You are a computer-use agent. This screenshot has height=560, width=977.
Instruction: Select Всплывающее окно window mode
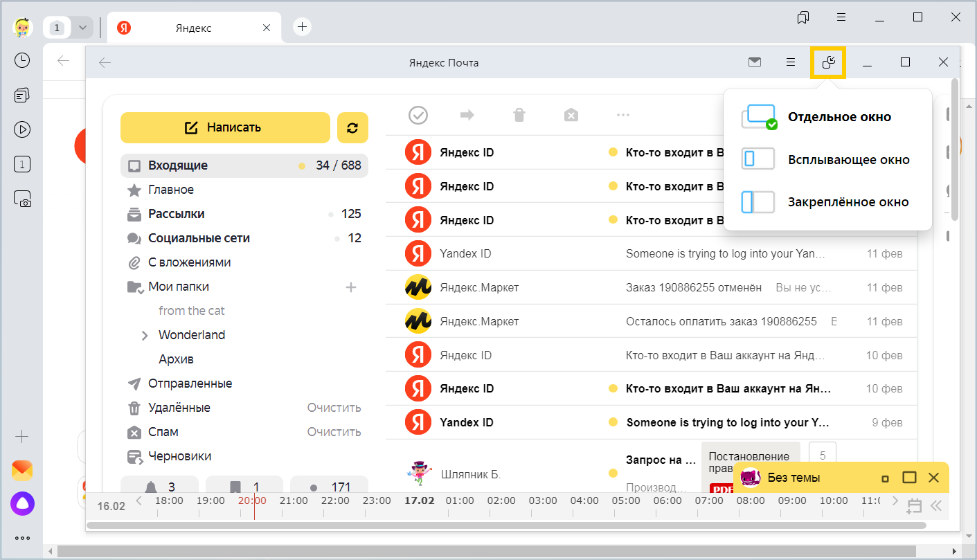tap(827, 160)
